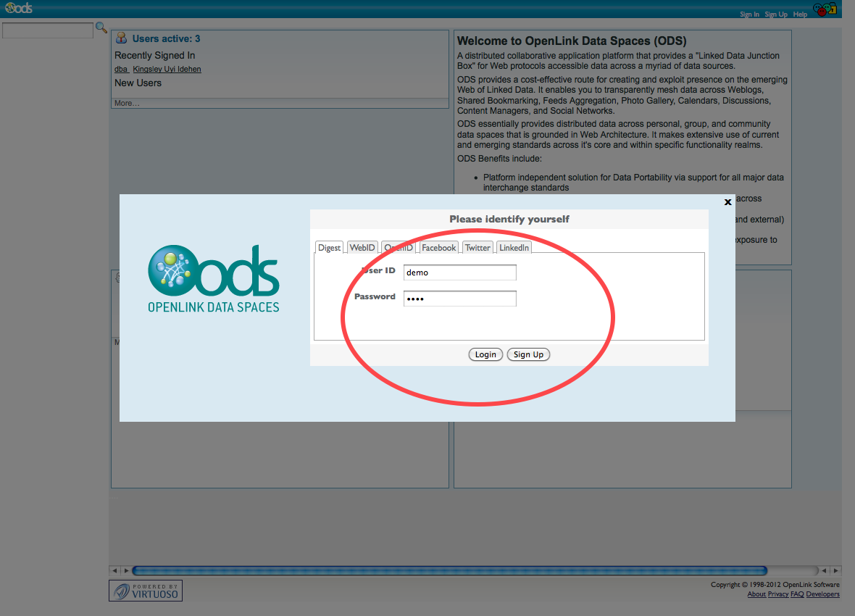Screen dimensions: 855x616
Task: Select the Facebook login tab
Action: (438, 248)
